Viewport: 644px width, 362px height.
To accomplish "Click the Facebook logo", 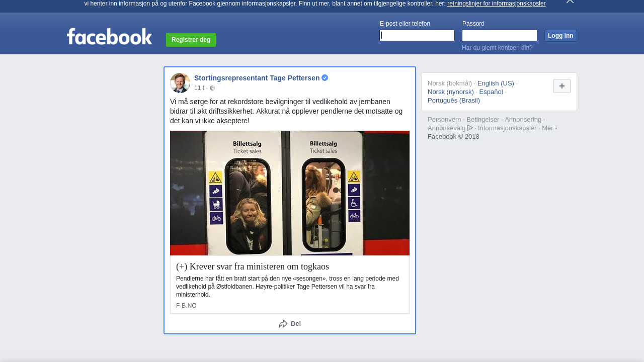I will pyautogui.click(x=109, y=37).
